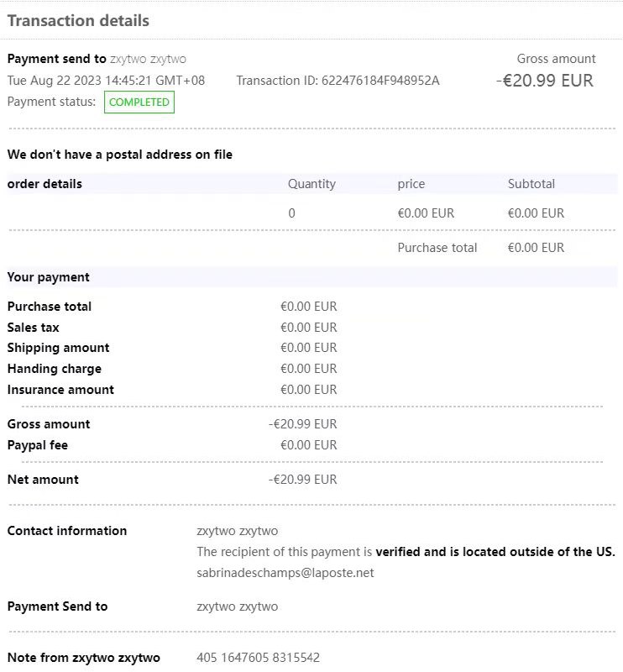Click the recipient name beside the top 'Payment send to'
Screen dimensions: 623x672
148,59
